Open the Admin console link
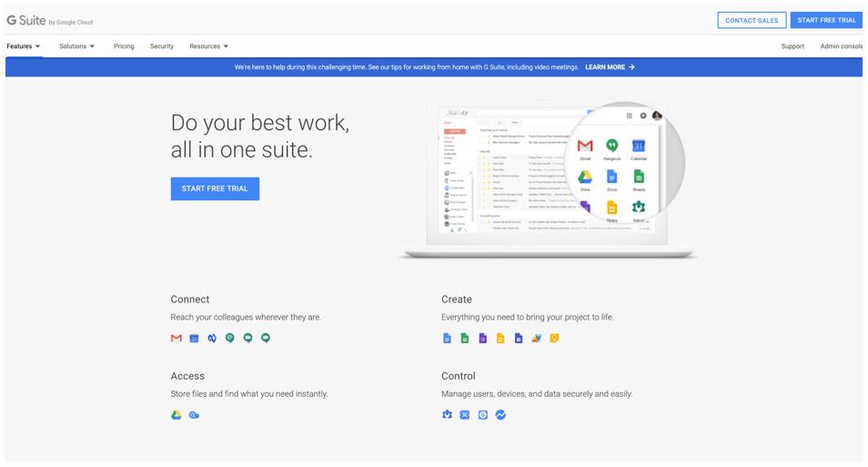 click(x=842, y=46)
